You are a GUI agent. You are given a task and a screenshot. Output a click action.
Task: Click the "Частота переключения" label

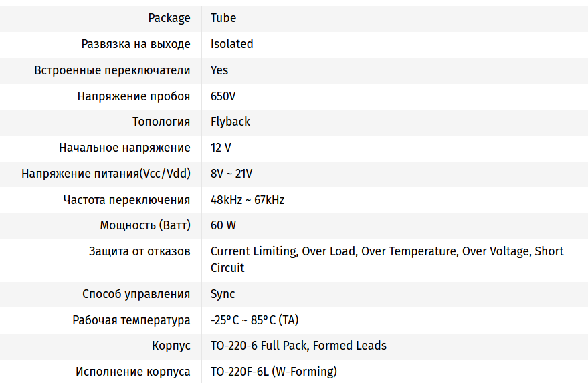pos(127,200)
